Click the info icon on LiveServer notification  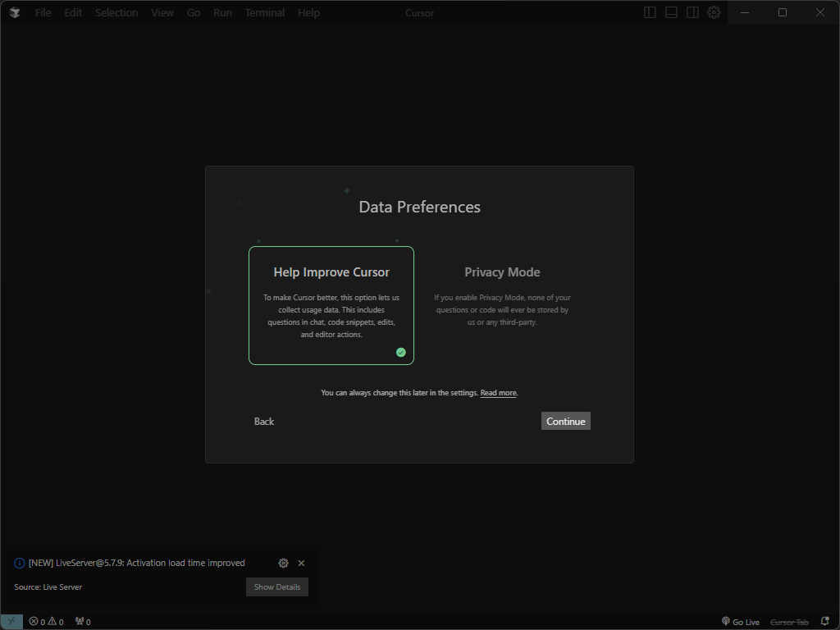click(x=20, y=563)
